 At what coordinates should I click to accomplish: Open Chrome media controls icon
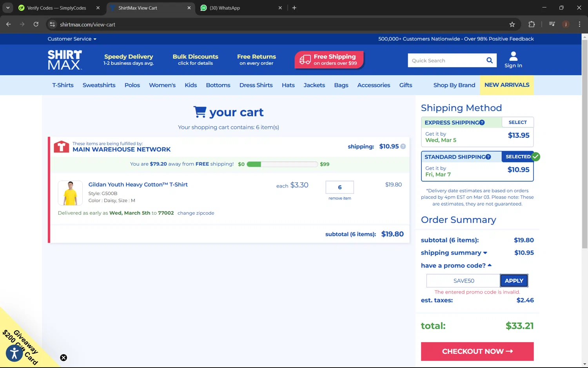pos(552,24)
